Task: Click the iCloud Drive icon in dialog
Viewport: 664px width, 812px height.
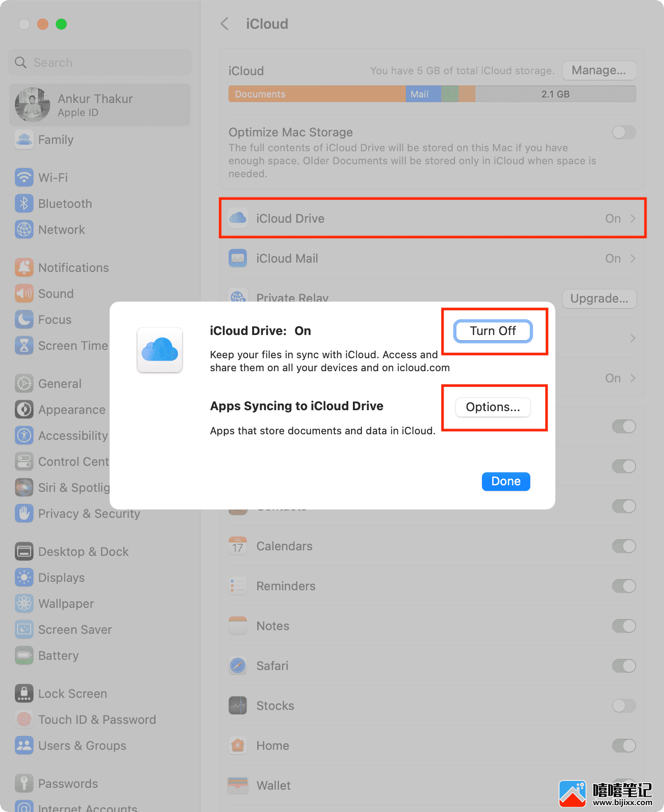Action: coord(160,350)
